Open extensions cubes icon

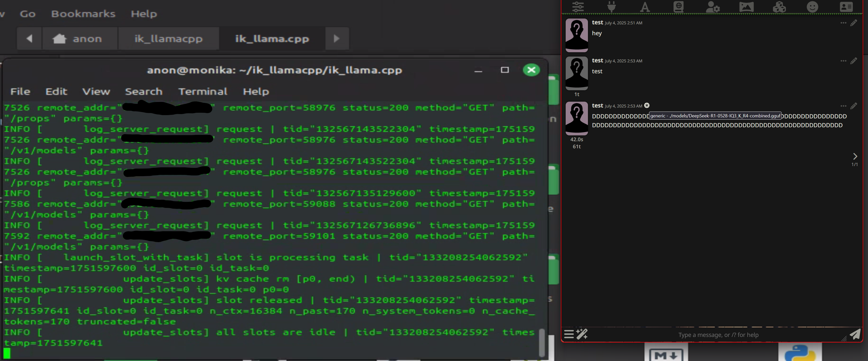(779, 7)
